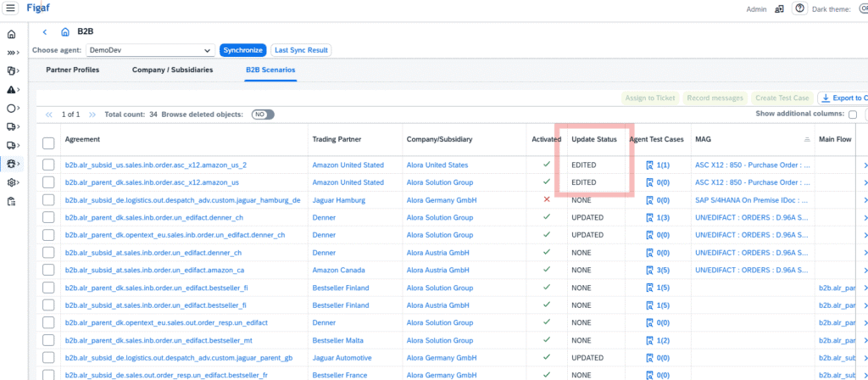
Task: Select checkbox for amazon_us_2 agreement row
Action: pos(48,165)
